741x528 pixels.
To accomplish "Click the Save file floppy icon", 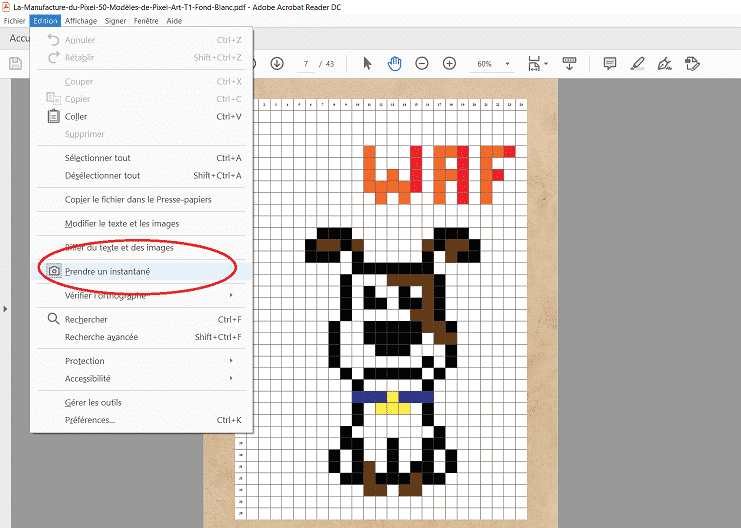I will (x=16, y=63).
